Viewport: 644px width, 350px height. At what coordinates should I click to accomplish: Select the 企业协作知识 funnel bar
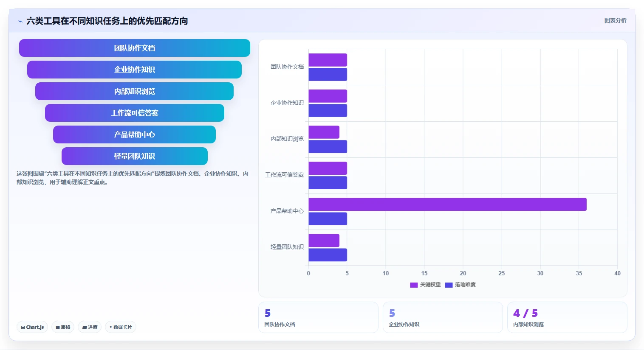coord(135,70)
